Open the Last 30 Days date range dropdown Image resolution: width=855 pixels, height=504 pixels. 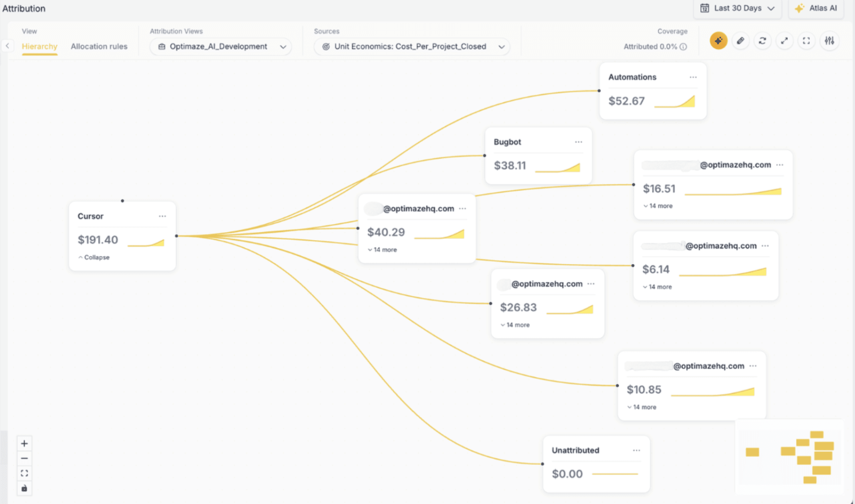tap(737, 8)
